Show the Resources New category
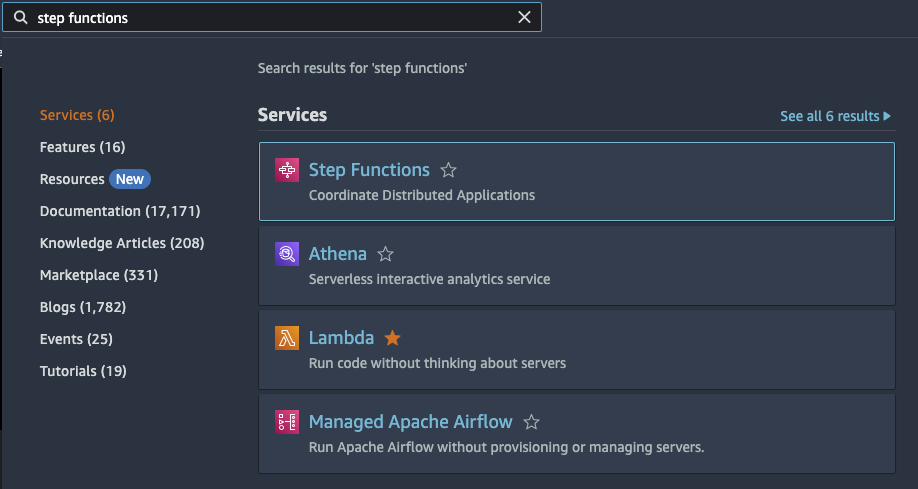Screen dimensions: 918x489 [94, 179]
